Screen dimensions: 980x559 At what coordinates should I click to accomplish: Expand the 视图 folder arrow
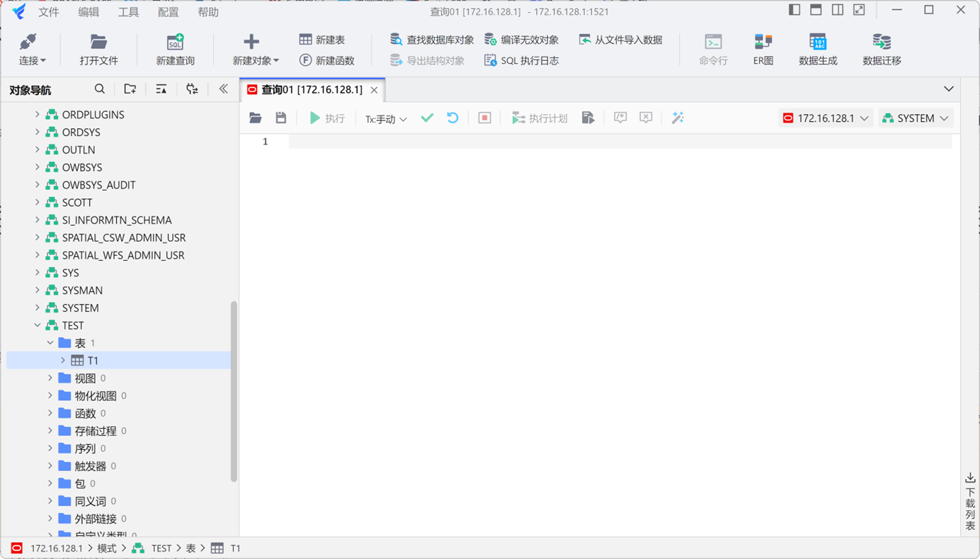point(50,378)
